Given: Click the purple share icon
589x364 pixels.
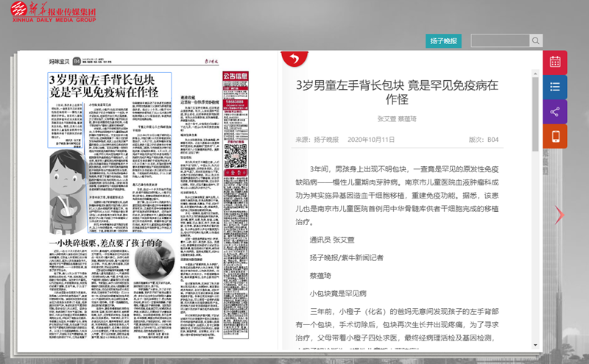Looking at the screenshot, I should (555, 112).
